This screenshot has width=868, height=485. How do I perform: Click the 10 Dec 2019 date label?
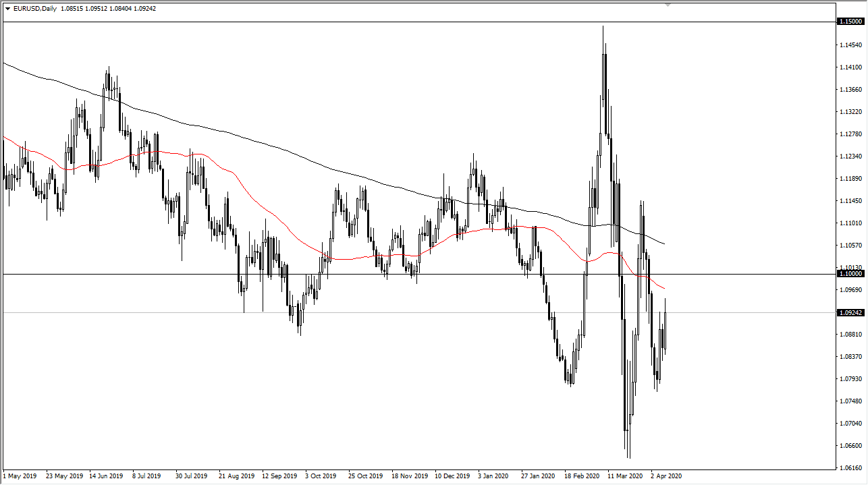click(x=452, y=476)
